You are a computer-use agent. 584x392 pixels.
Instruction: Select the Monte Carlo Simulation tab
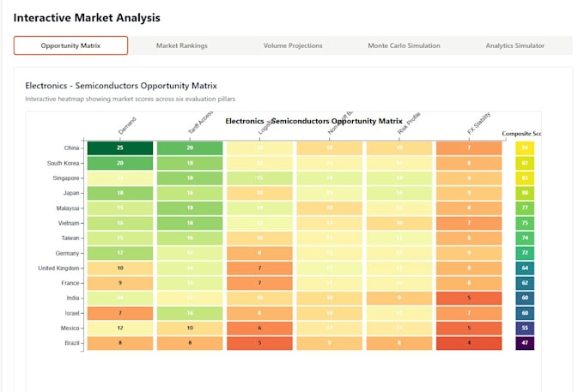[405, 45]
